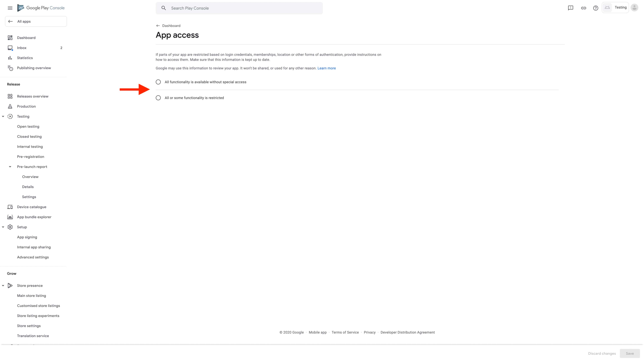Open the Device catalogue icon
644x362 pixels.
(10, 207)
